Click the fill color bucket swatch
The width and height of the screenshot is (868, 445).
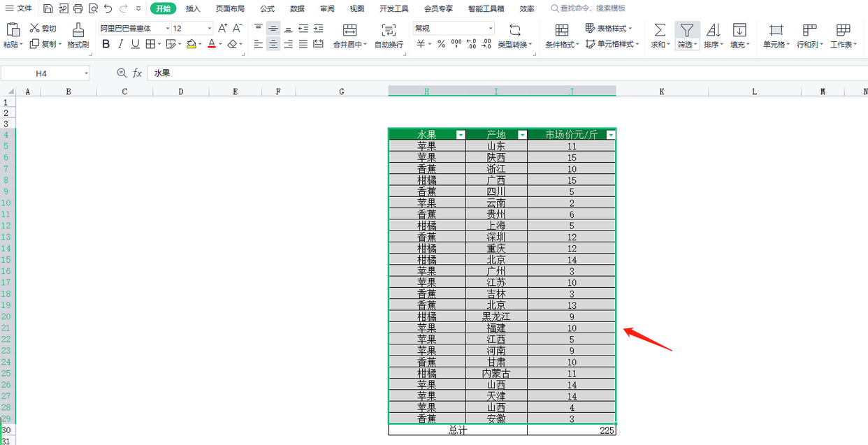tap(191, 44)
